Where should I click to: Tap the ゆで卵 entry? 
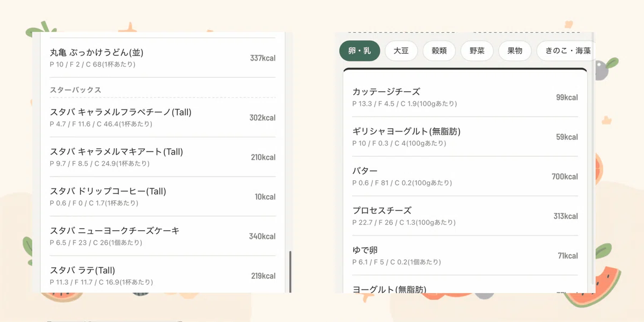tap(465, 256)
